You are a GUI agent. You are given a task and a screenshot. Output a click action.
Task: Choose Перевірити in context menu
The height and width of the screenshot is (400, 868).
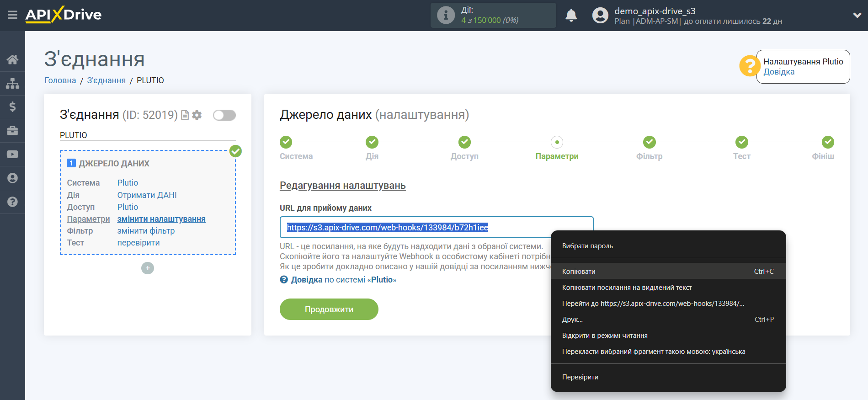pyautogui.click(x=668, y=377)
